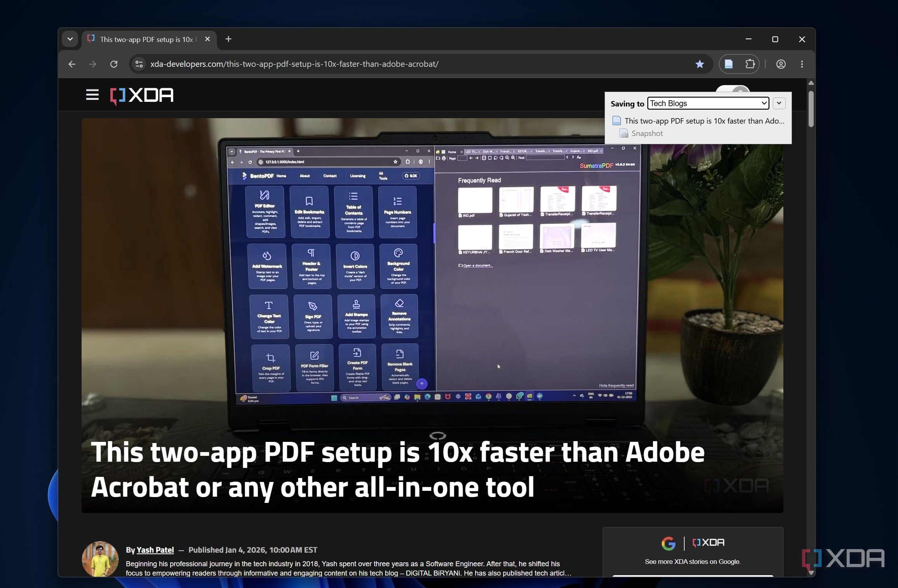Image resolution: width=898 pixels, height=588 pixels.
Task: Click the 'Published Jan 4, 2026' date
Action: (x=253, y=550)
